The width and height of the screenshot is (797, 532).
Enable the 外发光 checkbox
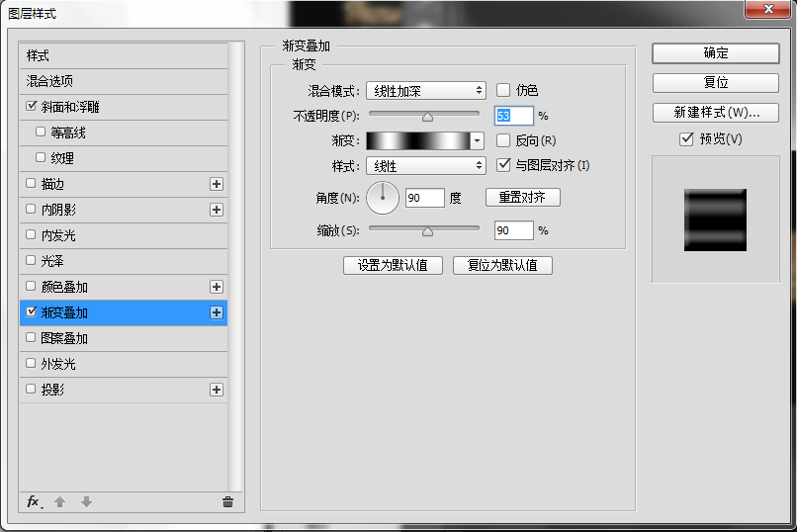click(31, 363)
